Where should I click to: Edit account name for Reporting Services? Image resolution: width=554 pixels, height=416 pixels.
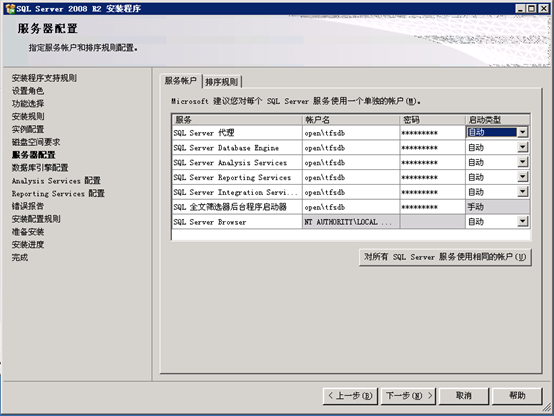pos(351,177)
